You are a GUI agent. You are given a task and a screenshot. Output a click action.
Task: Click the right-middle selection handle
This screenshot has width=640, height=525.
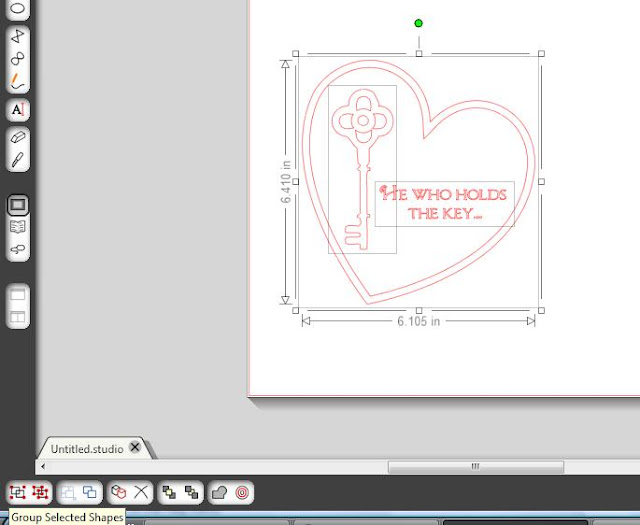pyautogui.click(x=542, y=182)
